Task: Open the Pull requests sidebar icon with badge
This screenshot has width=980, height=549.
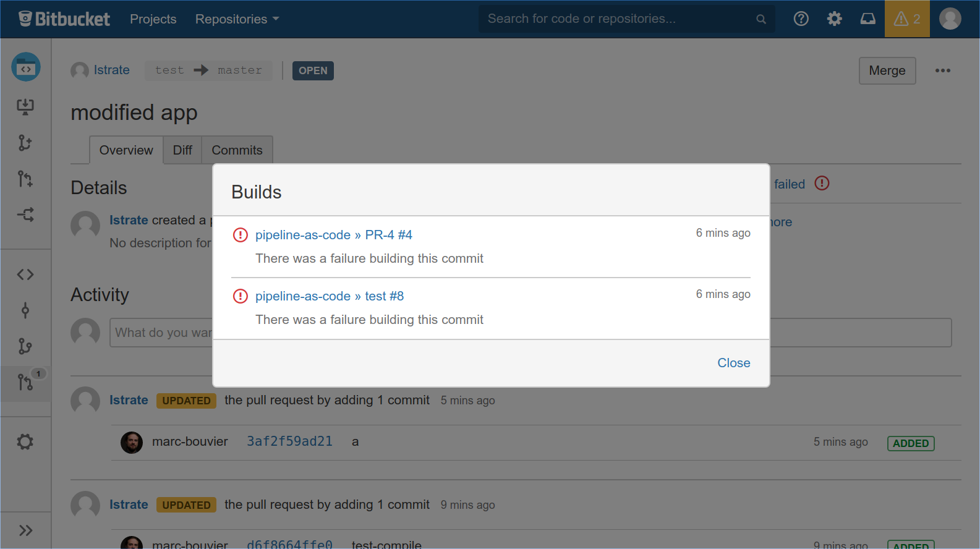Action: click(x=25, y=383)
